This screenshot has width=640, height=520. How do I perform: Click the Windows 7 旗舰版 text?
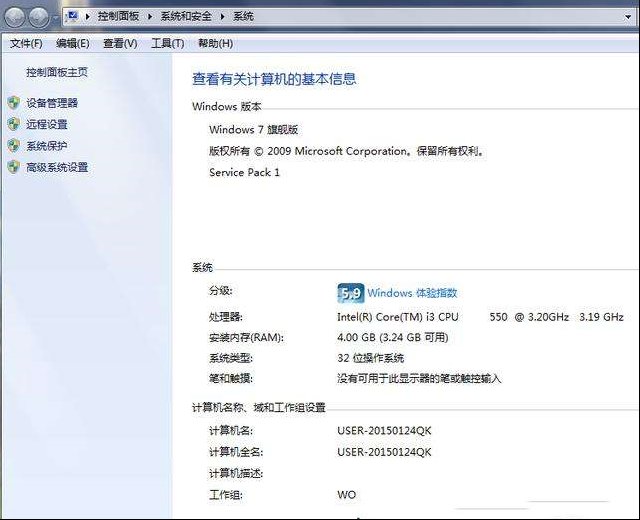click(253, 130)
